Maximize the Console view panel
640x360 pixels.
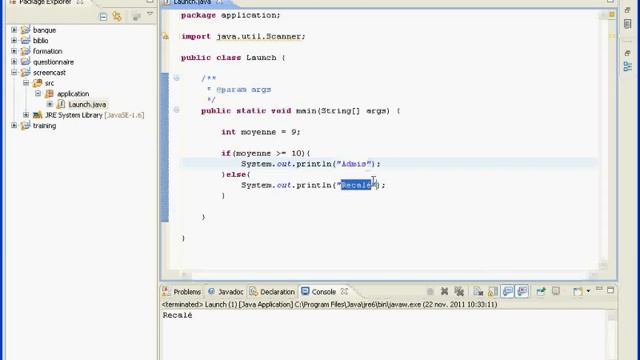click(x=611, y=290)
